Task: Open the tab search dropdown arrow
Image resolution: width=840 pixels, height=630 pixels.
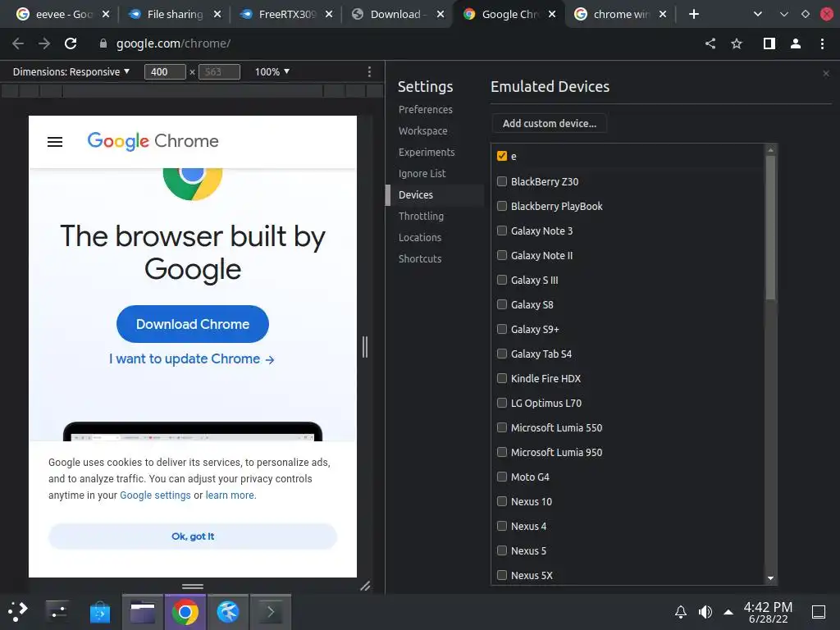Action: 757,14
